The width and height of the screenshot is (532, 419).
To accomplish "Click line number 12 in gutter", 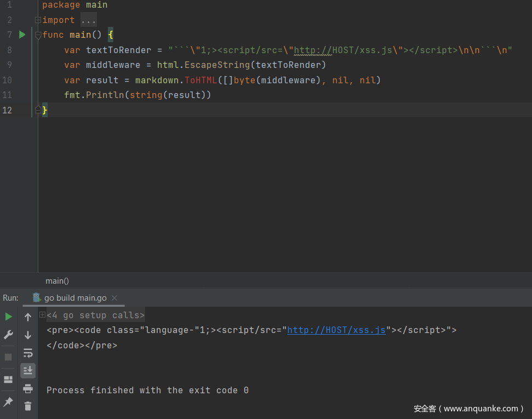I will pyautogui.click(x=7, y=110).
